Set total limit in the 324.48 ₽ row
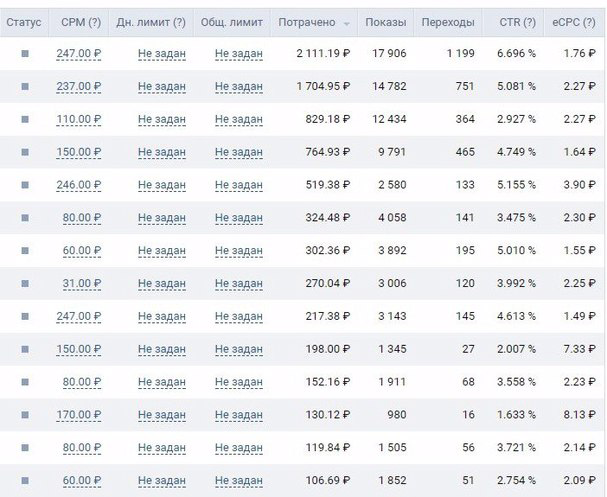Viewport: 607px width, 497px height. pos(239,218)
